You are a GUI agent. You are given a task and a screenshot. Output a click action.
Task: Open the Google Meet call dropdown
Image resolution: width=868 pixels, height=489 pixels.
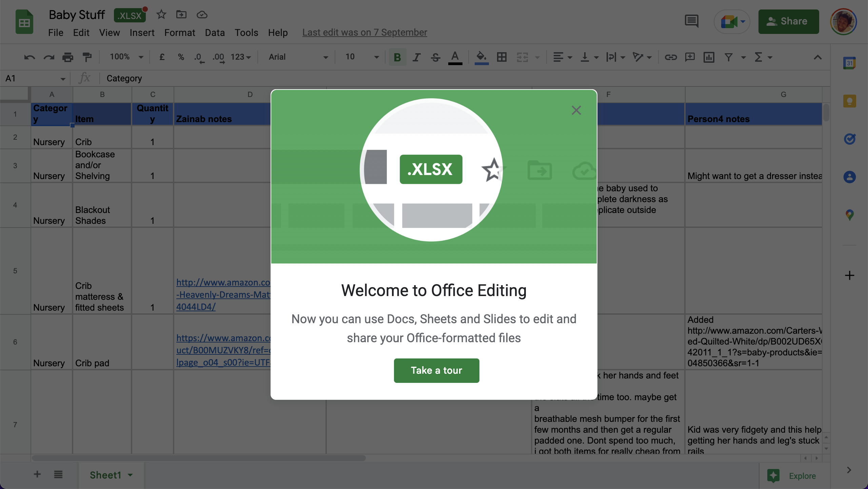point(732,21)
